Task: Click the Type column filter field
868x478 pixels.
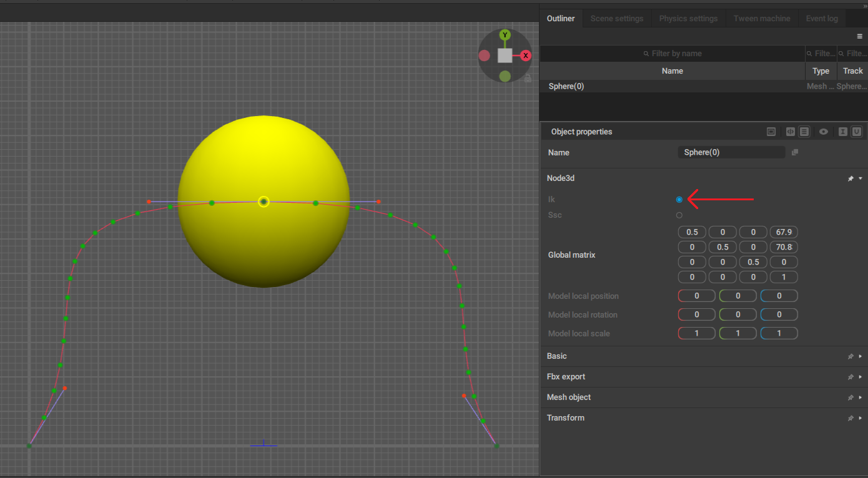Action: click(821, 54)
